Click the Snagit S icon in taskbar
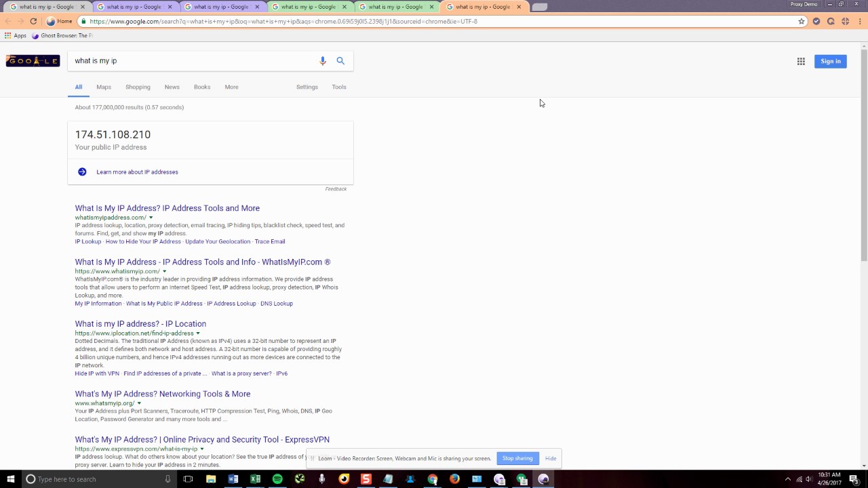The height and width of the screenshot is (488, 868). (366, 479)
